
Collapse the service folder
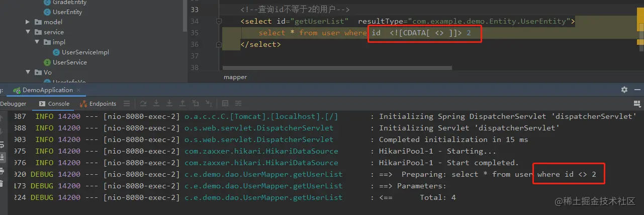coord(28,32)
